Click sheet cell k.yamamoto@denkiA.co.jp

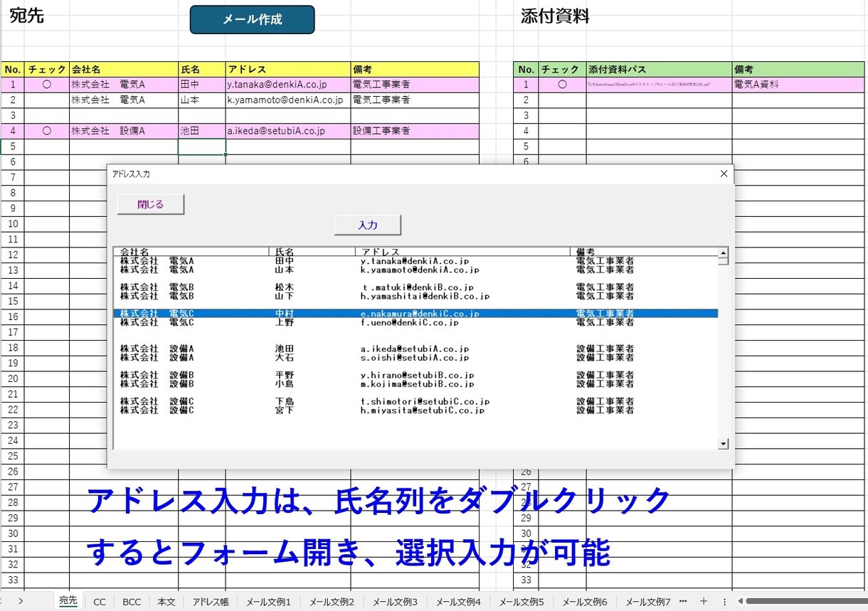pos(288,100)
